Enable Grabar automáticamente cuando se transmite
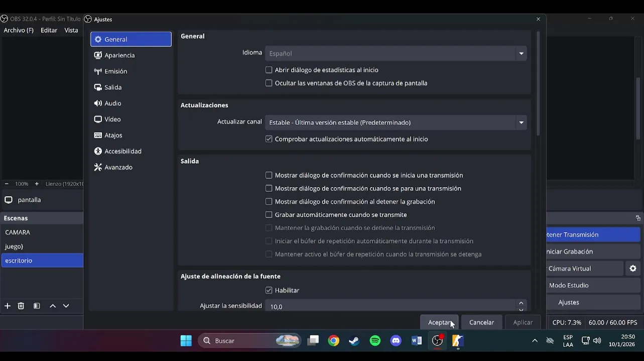The height and width of the screenshot is (361, 644). click(269, 215)
